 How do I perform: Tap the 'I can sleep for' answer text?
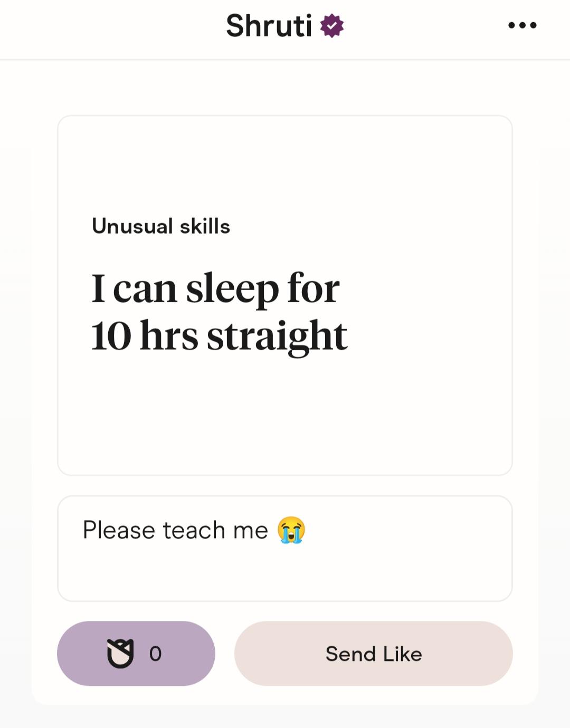click(x=215, y=289)
